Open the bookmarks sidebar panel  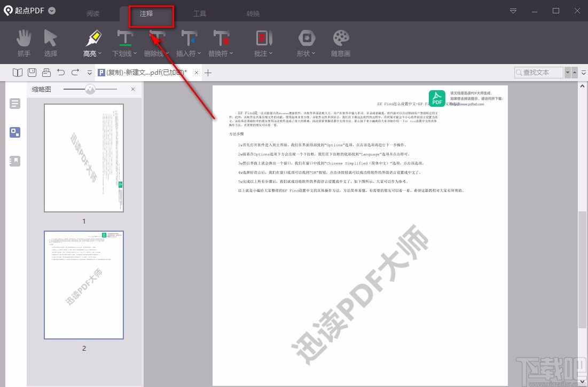click(x=15, y=161)
